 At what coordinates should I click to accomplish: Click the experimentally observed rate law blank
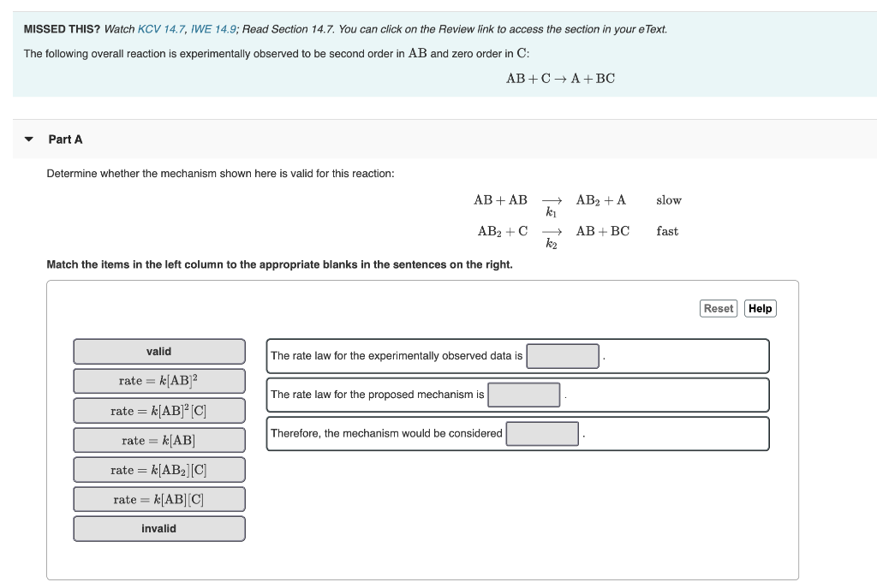[563, 355]
